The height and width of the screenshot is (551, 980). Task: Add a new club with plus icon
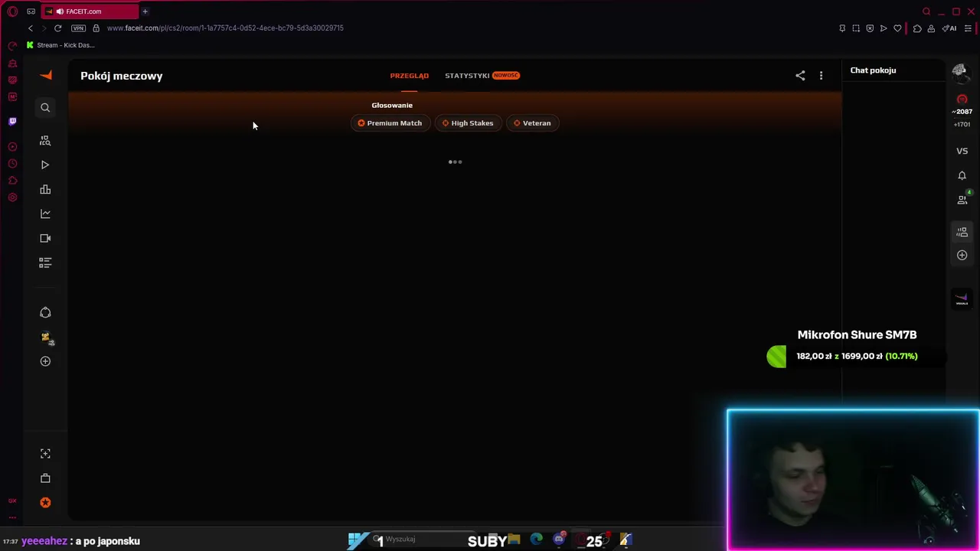tap(45, 361)
